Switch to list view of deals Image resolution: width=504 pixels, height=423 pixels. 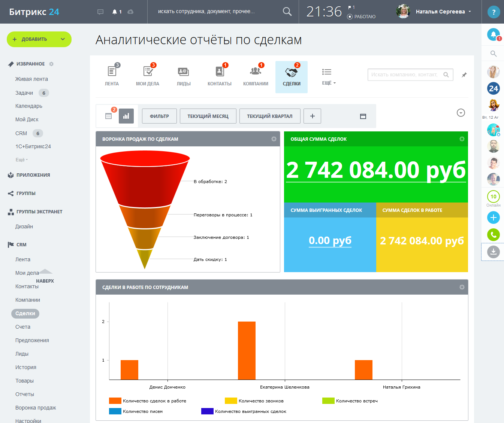[109, 116]
